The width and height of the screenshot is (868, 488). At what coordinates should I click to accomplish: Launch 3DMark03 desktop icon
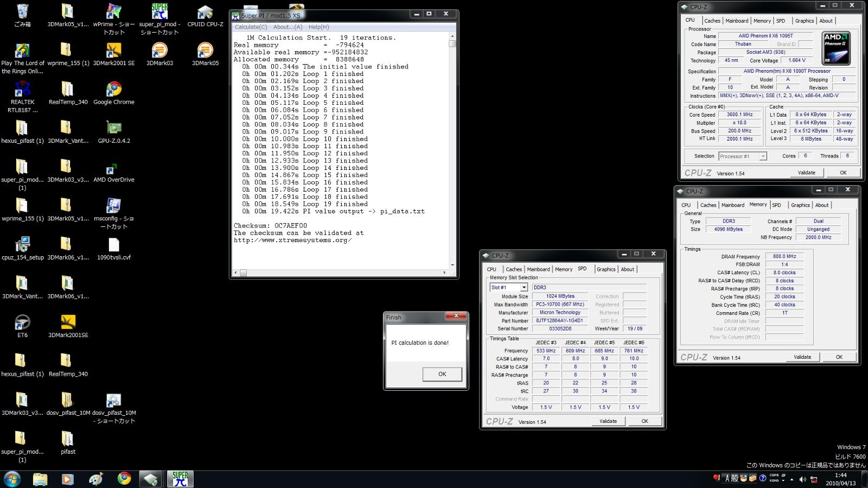[x=159, y=54]
